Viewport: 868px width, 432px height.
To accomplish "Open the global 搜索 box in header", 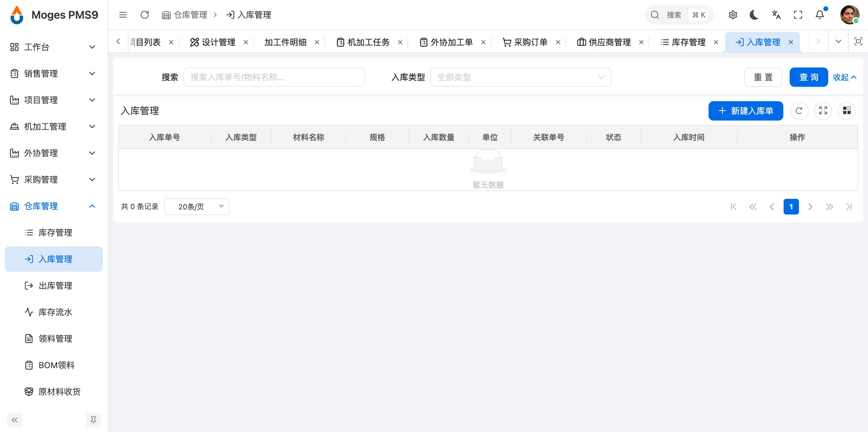I will (x=679, y=15).
